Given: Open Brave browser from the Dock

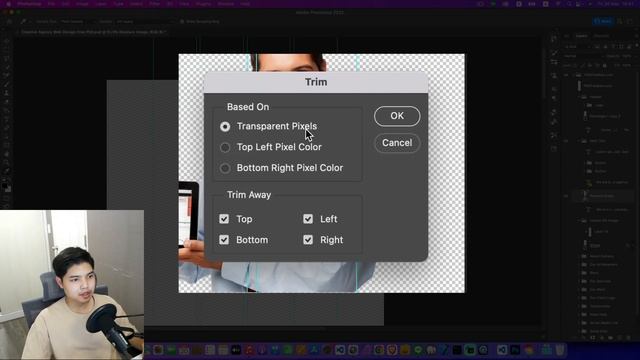Looking at the screenshot, I should (392, 350).
